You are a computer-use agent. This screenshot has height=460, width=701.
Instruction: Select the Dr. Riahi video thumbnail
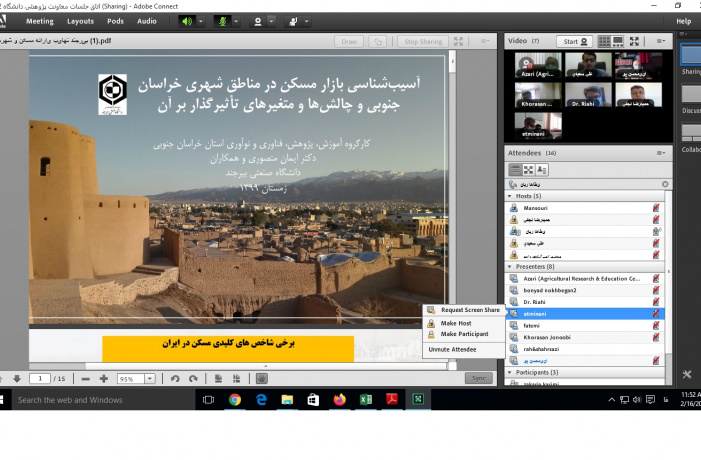click(588, 95)
